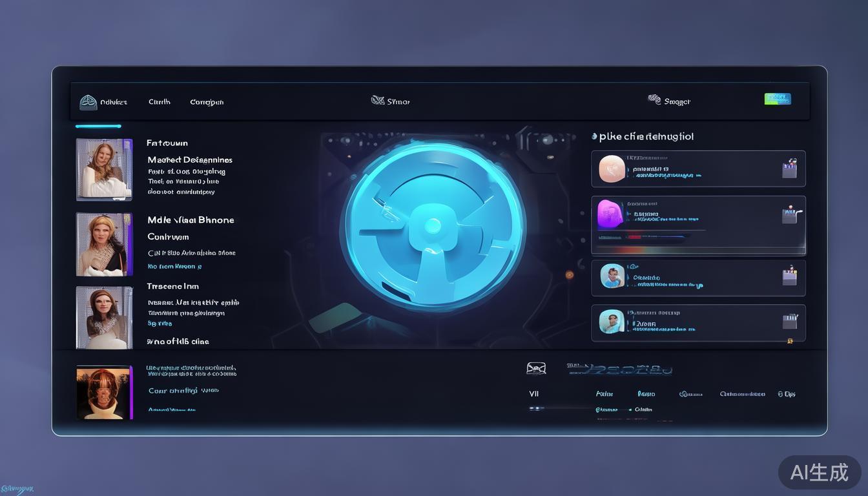Click the toolbox icon on the first list card
Screen dimensions: 868x496
click(x=789, y=169)
